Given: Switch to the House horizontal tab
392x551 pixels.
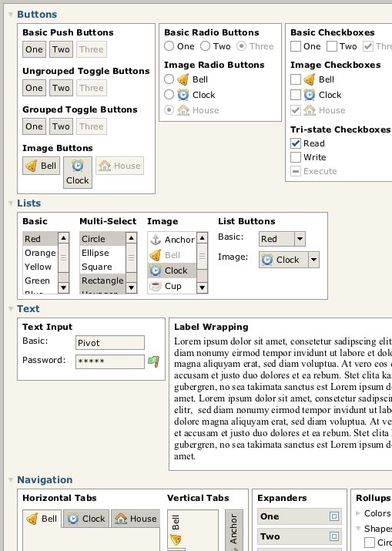Looking at the screenshot, I should (x=136, y=519).
